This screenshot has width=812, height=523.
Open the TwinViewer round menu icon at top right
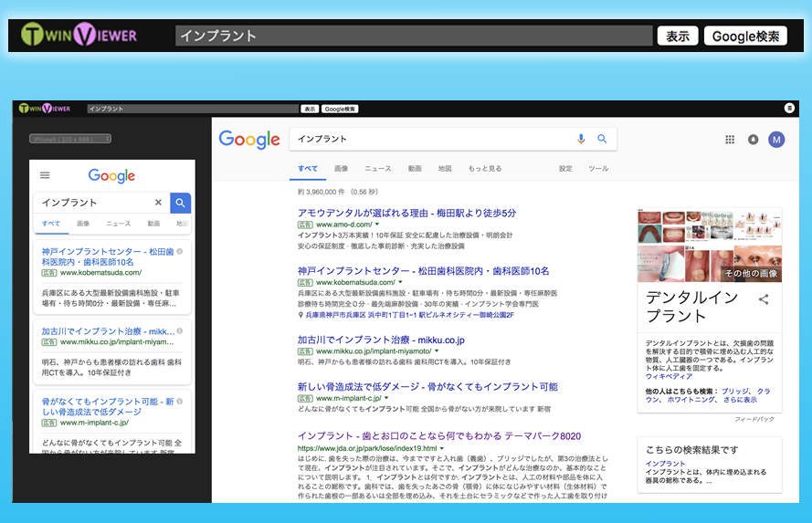[x=789, y=108]
